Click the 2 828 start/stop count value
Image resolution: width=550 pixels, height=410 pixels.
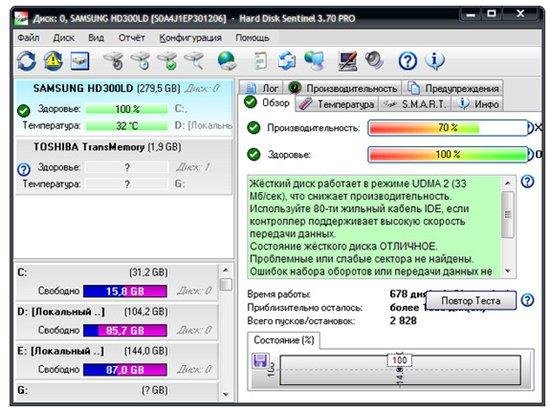coord(403,320)
